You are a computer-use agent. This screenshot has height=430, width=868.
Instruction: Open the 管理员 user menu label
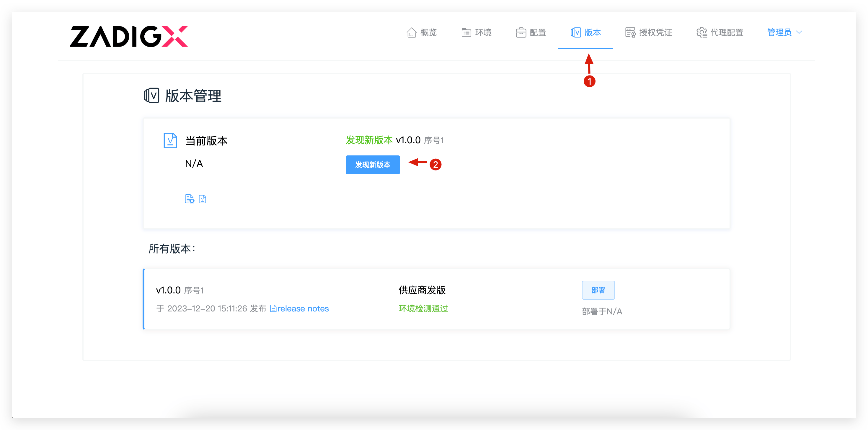[779, 32]
